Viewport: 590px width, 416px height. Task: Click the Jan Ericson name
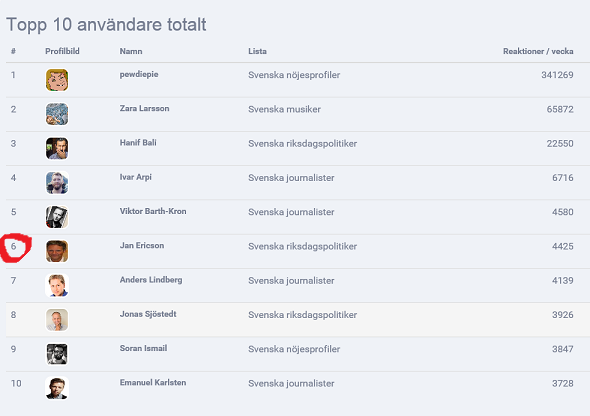[142, 245]
